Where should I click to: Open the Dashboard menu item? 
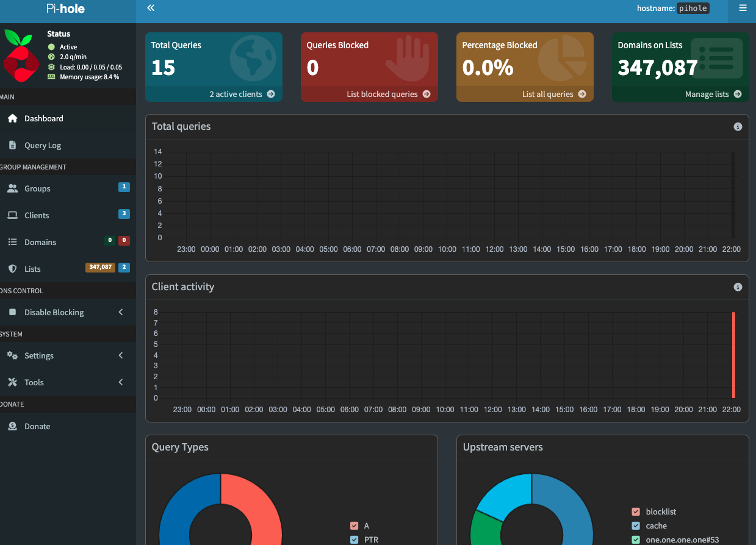[68, 118]
